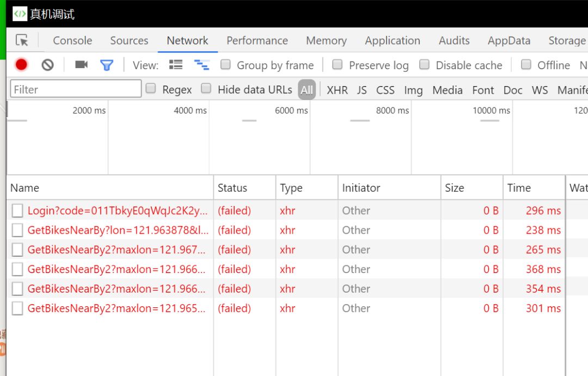Stop recording with the red record button
The width and height of the screenshot is (588, 376).
(x=21, y=65)
